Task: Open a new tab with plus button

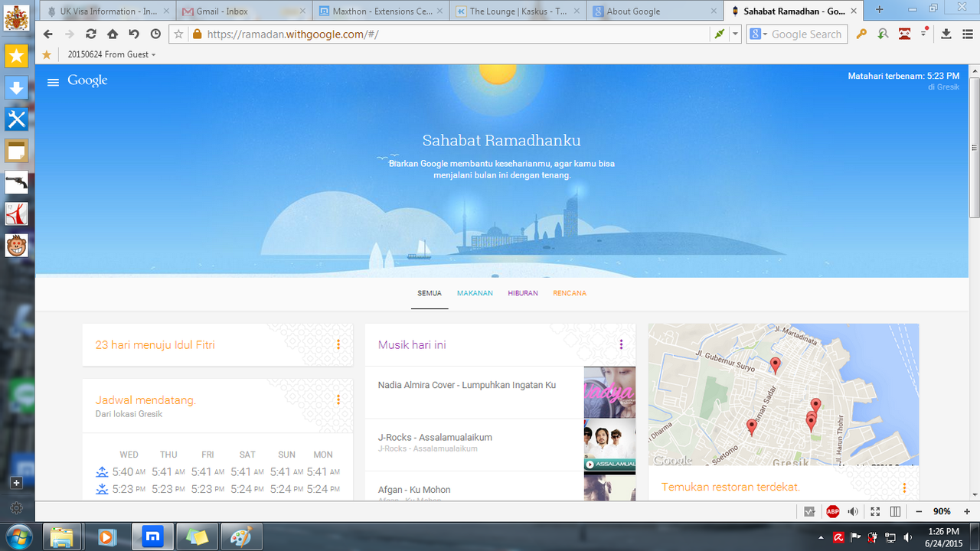Action: coord(880,10)
